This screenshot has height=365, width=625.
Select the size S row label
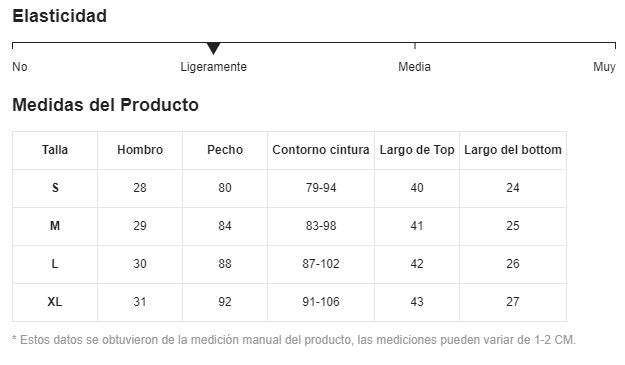click(55, 188)
